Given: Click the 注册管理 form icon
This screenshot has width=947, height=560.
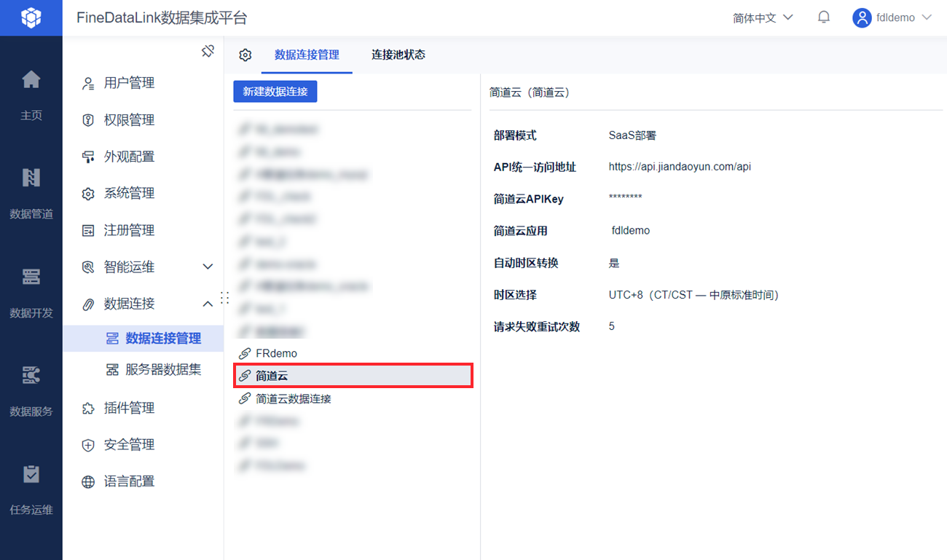Looking at the screenshot, I should [x=88, y=230].
